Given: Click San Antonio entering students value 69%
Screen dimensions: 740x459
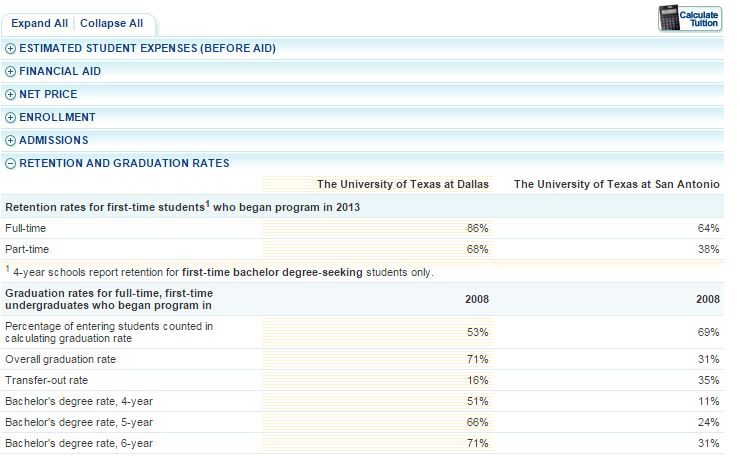Looking at the screenshot, I should [x=708, y=333].
